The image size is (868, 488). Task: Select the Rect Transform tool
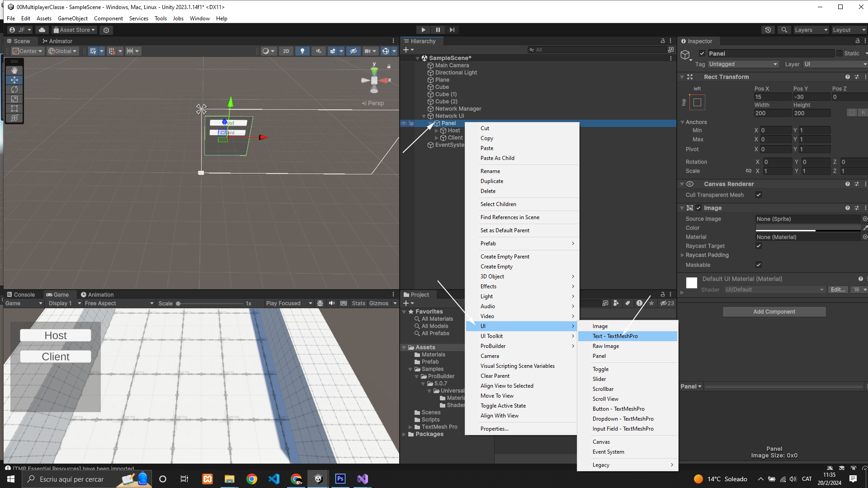coord(14,108)
